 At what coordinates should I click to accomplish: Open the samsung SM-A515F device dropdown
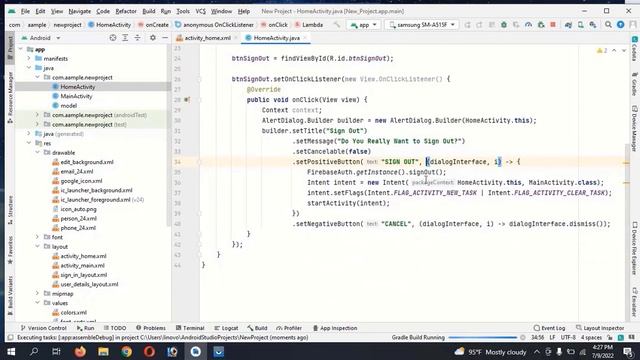[x=422, y=25]
